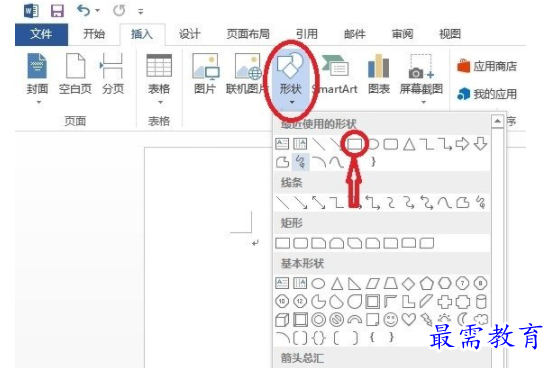Insert a chart with 图表
The height and width of the screenshot is (368, 551).
pos(379,75)
